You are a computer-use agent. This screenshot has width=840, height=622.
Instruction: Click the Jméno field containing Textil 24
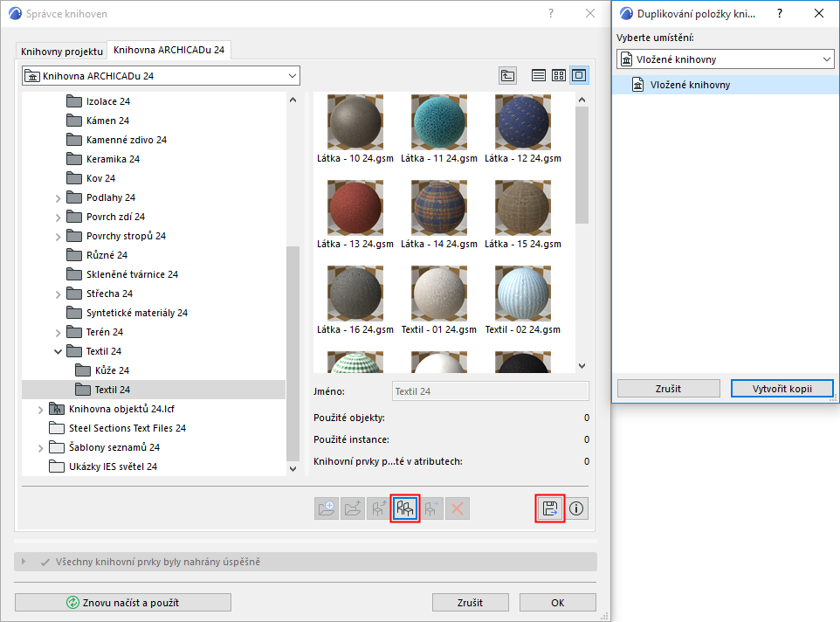[491, 391]
